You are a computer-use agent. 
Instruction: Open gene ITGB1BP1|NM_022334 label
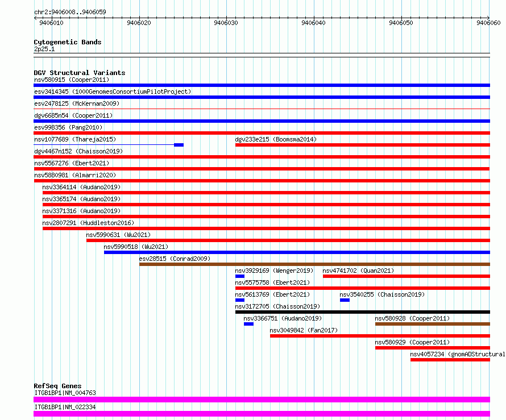(x=65, y=407)
